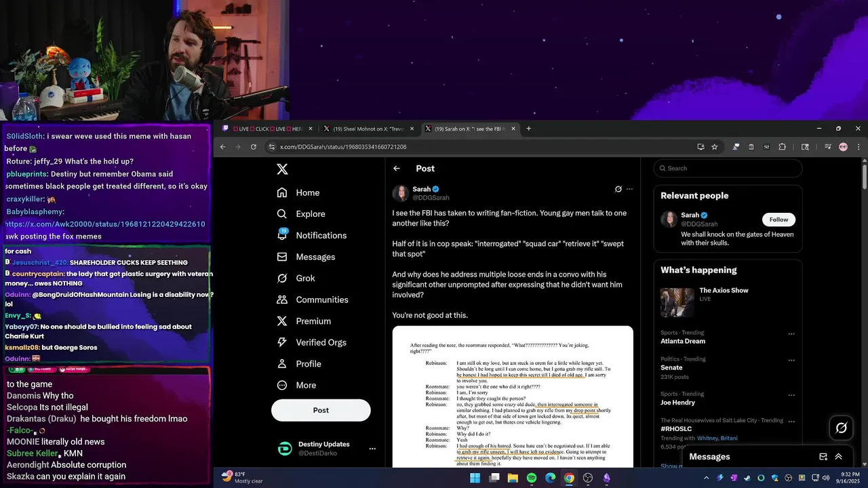Open more options for Senate trend
868x488 pixels.
[791, 360]
